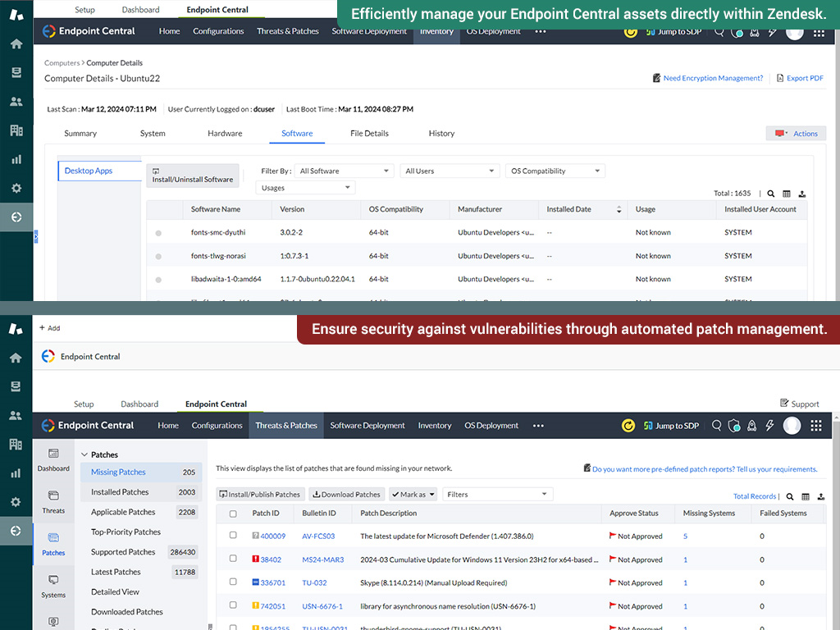Switch to the Hardware tab

coord(224,133)
